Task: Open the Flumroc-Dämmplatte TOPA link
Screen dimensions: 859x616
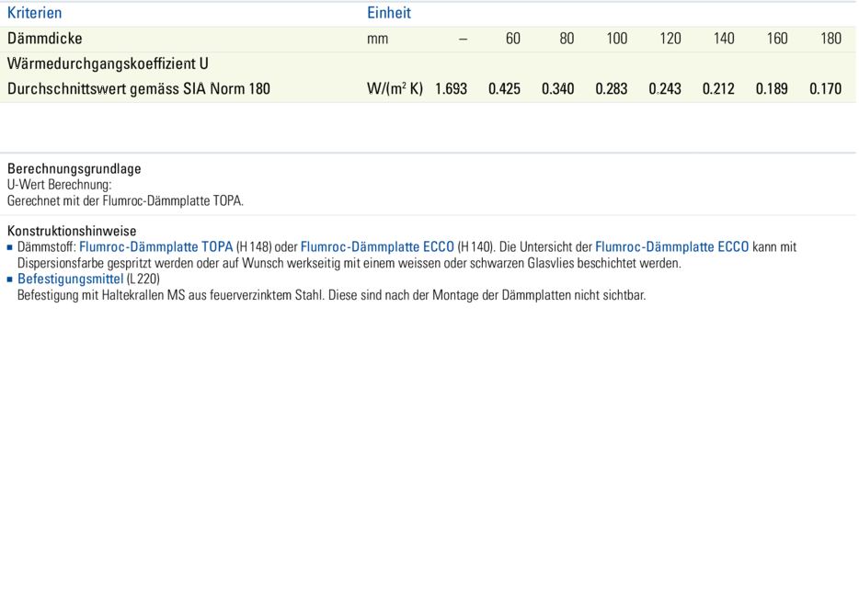Action: pos(155,247)
